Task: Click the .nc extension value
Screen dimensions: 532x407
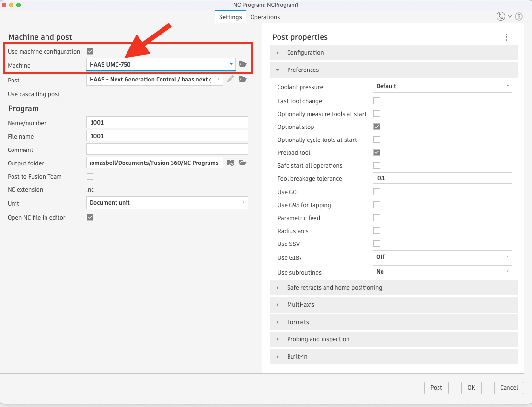Action: point(90,190)
